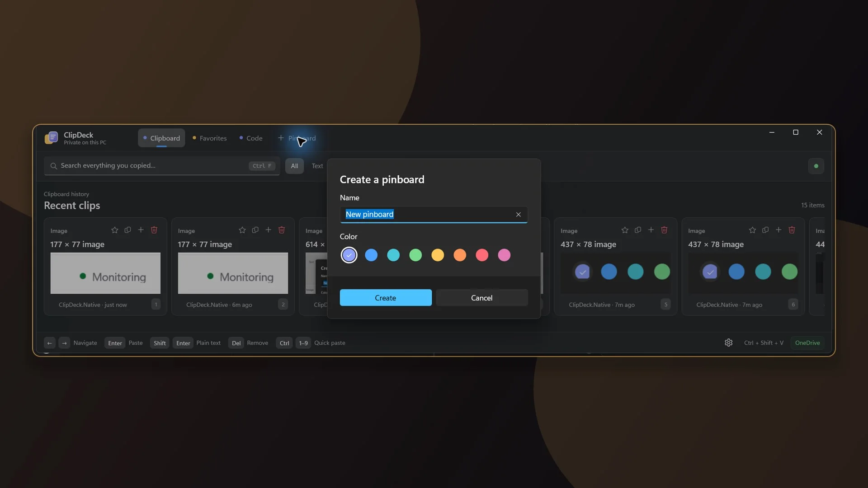The height and width of the screenshot is (488, 868).
Task: Choose the teal pinboard color
Action: click(393, 255)
